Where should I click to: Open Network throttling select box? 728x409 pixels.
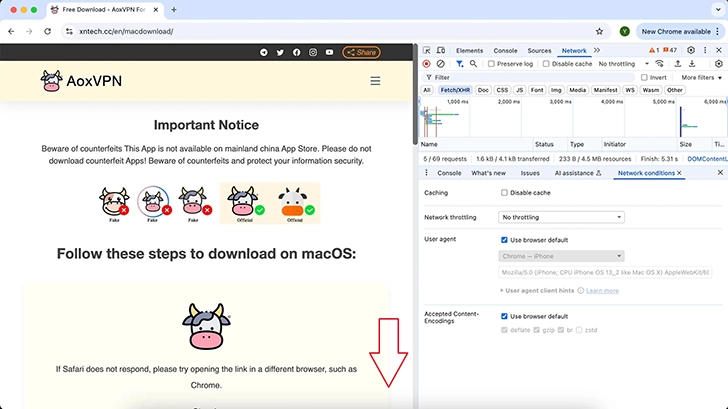pos(561,217)
